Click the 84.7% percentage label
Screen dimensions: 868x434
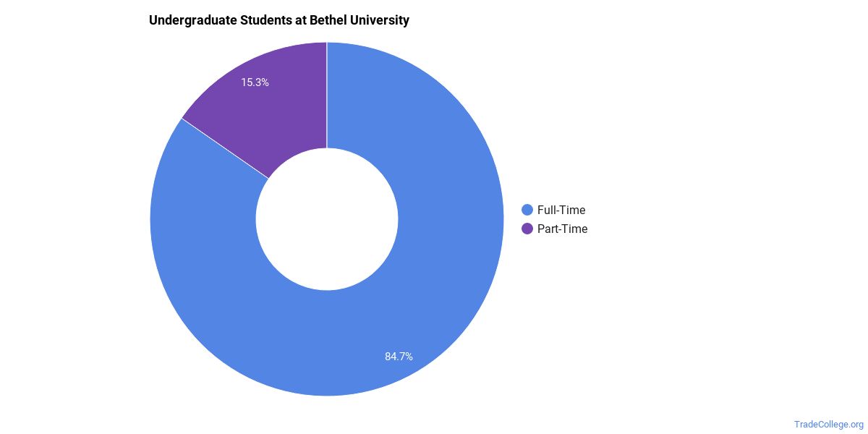coord(399,356)
